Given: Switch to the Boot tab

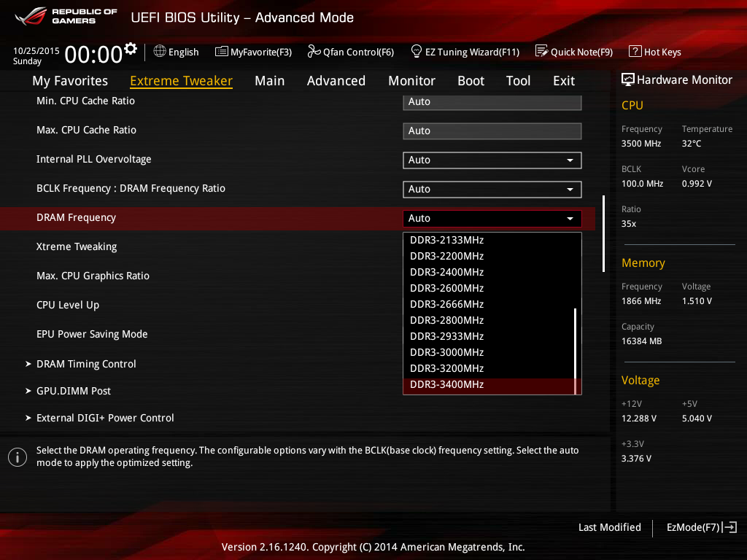Looking at the screenshot, I should [471, 81].
